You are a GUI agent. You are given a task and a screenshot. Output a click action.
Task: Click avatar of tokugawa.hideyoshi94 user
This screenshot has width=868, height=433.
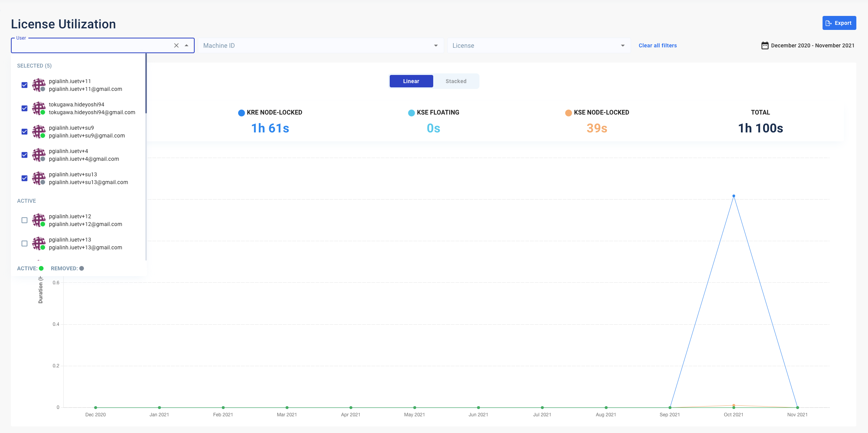click(38, 108)
